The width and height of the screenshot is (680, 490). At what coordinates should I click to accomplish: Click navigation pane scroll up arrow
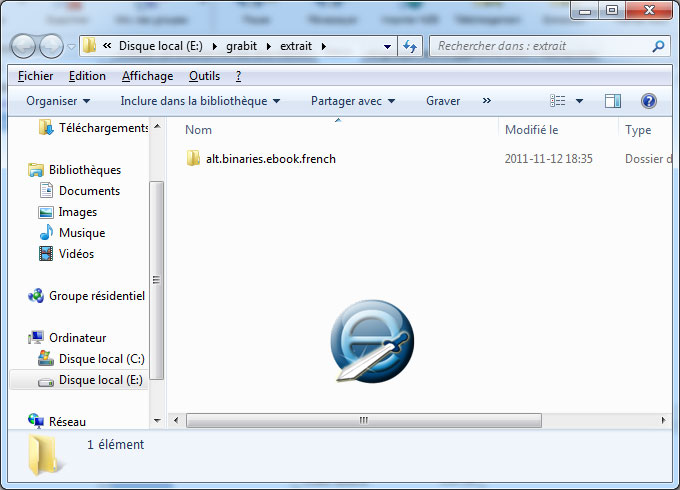[157, 127]
